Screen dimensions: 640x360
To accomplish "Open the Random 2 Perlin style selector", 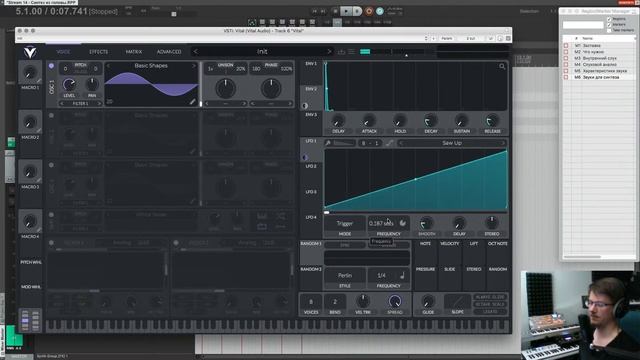I will [x=345, y=276].
